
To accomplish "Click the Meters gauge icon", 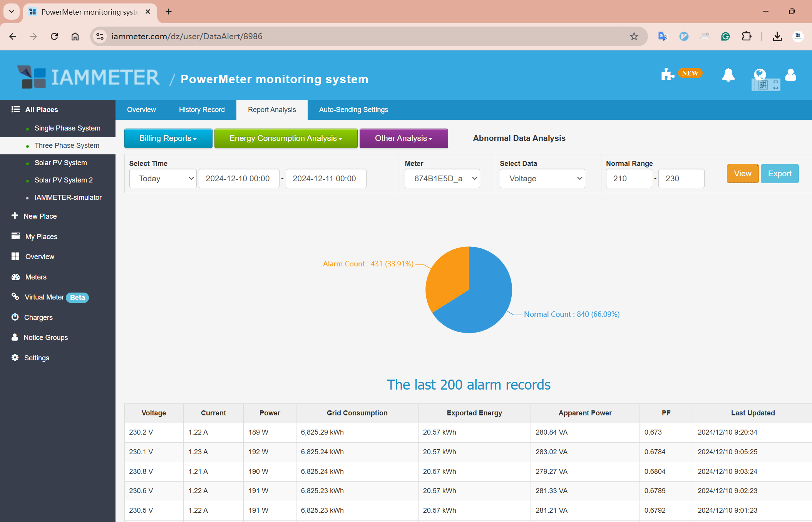I will click(15, 277).
